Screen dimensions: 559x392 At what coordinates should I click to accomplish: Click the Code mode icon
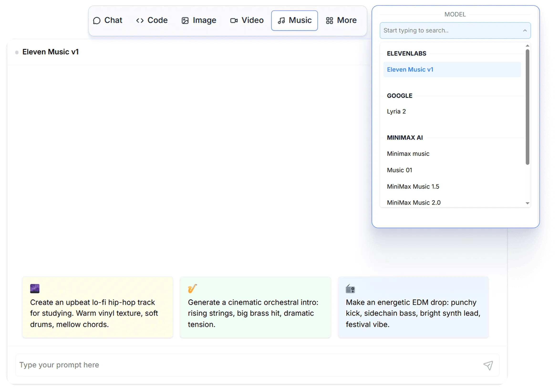pyautogui.click(x=140, y=20)
